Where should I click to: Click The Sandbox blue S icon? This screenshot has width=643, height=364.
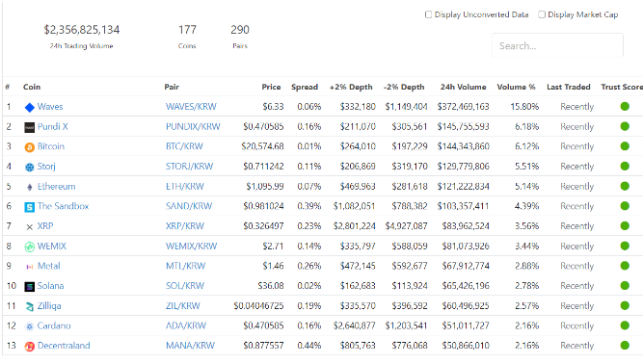coord(30,207)
